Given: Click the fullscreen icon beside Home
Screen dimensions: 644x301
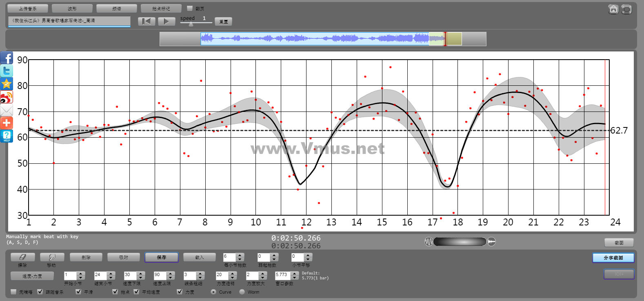Looking at the screenshot, I should (x=626, y=9).
